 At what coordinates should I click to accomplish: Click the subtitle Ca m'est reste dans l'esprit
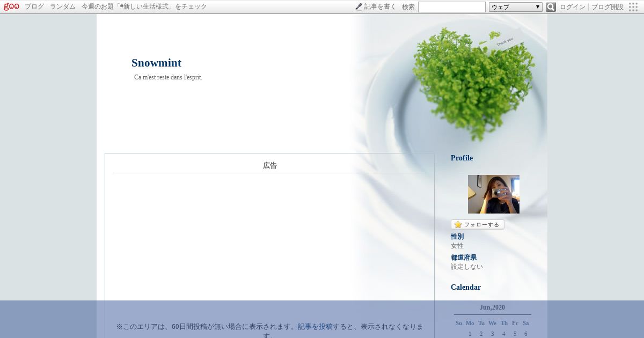tap(168, 77)
